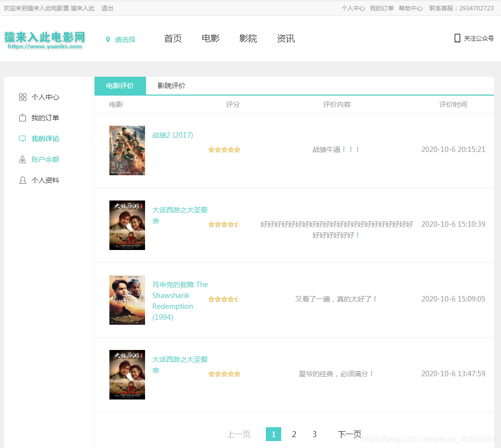501x448 pixels.
Task: Click the comment 星爷的经典，必须满分！
Action: point(337,374)
